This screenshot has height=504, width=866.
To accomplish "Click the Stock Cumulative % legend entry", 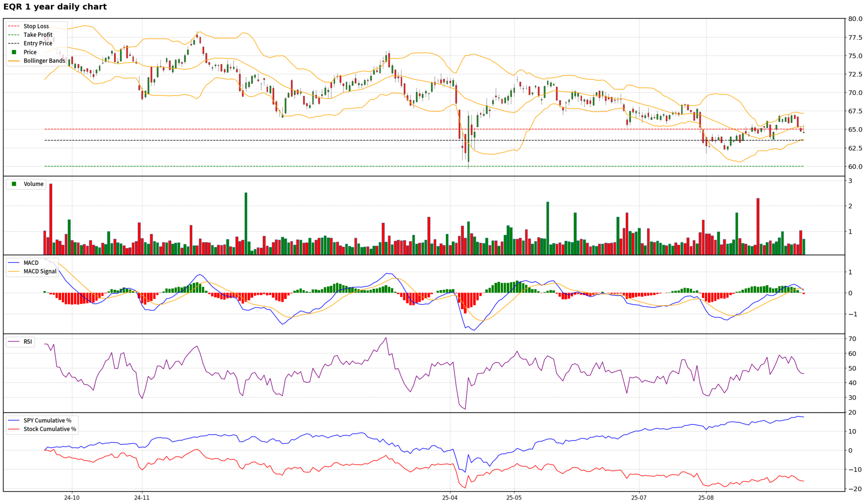I will click(x=50, y=429).
